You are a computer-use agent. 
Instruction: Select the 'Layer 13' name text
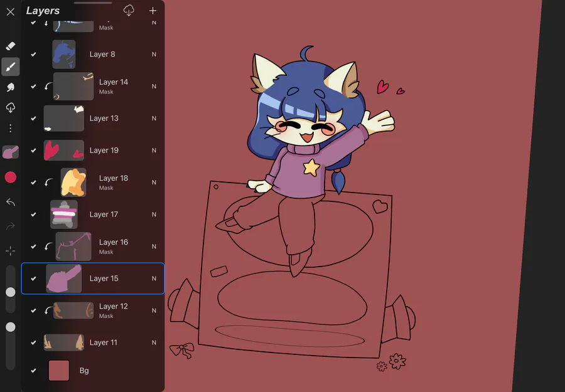(x=104, y=119)
